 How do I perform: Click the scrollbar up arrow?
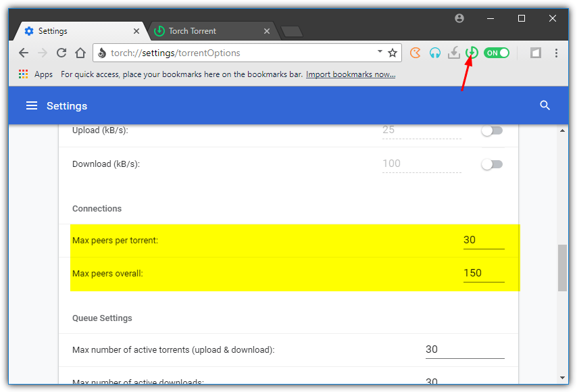pyautogui.click(x=562, y=130)
